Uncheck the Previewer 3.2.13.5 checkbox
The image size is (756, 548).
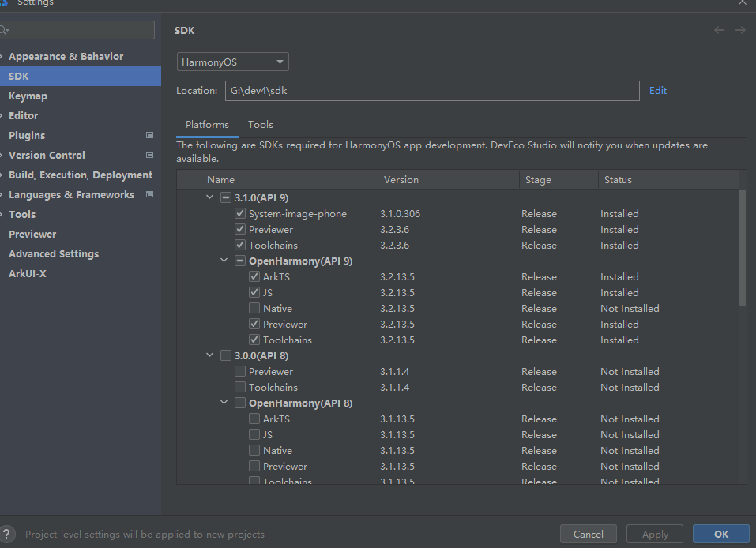(x=254, y=324)
